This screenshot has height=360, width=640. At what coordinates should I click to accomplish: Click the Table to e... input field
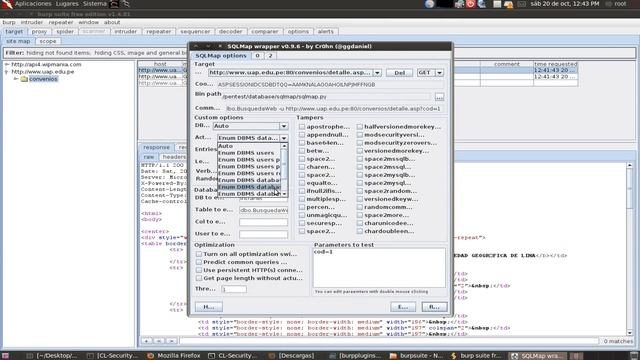[x=263, y=210]
